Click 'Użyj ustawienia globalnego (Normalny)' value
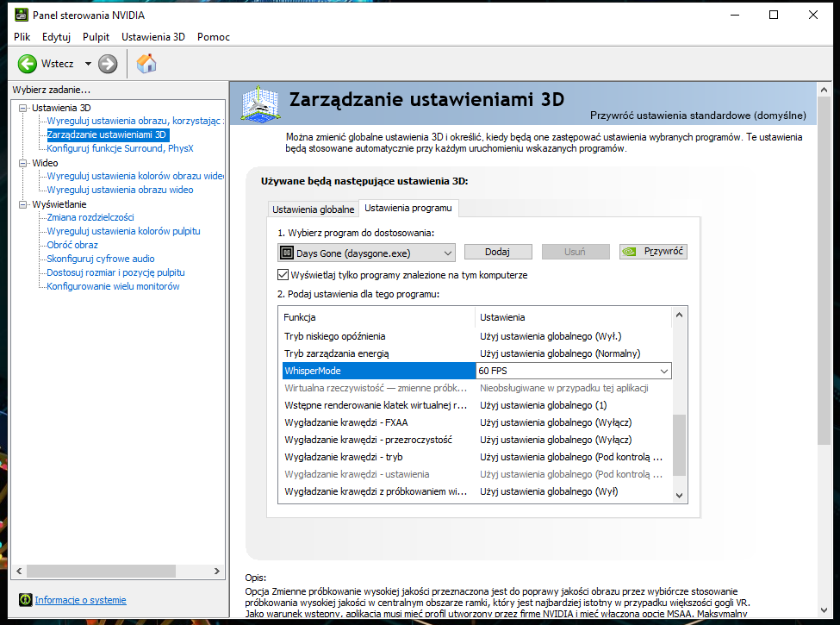The image size is (840, 625). pos(560,353)
